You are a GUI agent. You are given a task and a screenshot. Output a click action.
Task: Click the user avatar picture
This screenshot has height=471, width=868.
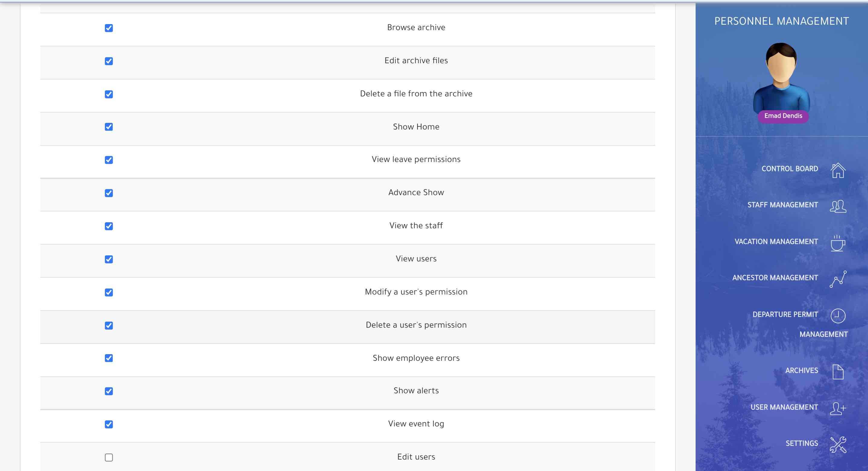pyautogui.click(x=782, y=77)
